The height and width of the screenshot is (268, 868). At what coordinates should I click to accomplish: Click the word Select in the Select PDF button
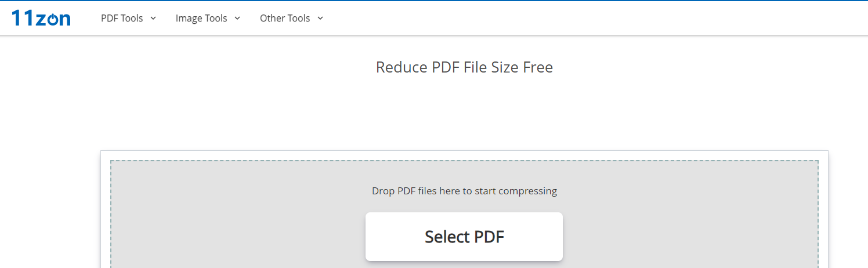click(x=447, y=237)
